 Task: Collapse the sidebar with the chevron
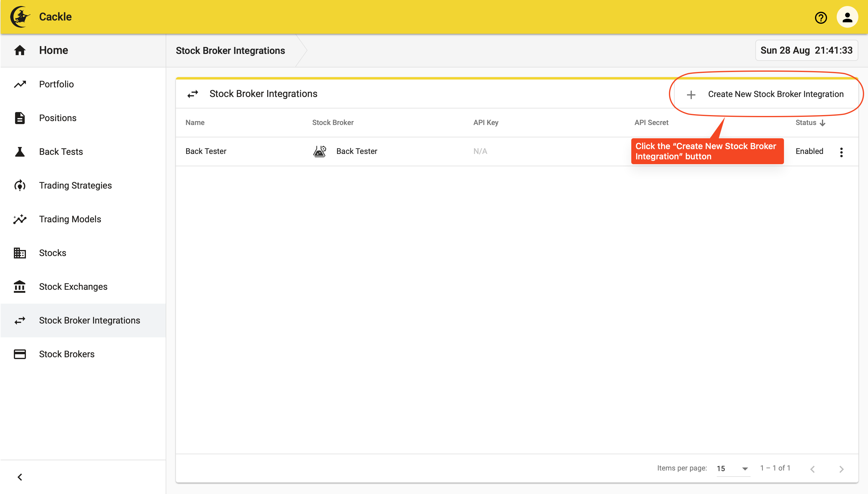(20, 477)
